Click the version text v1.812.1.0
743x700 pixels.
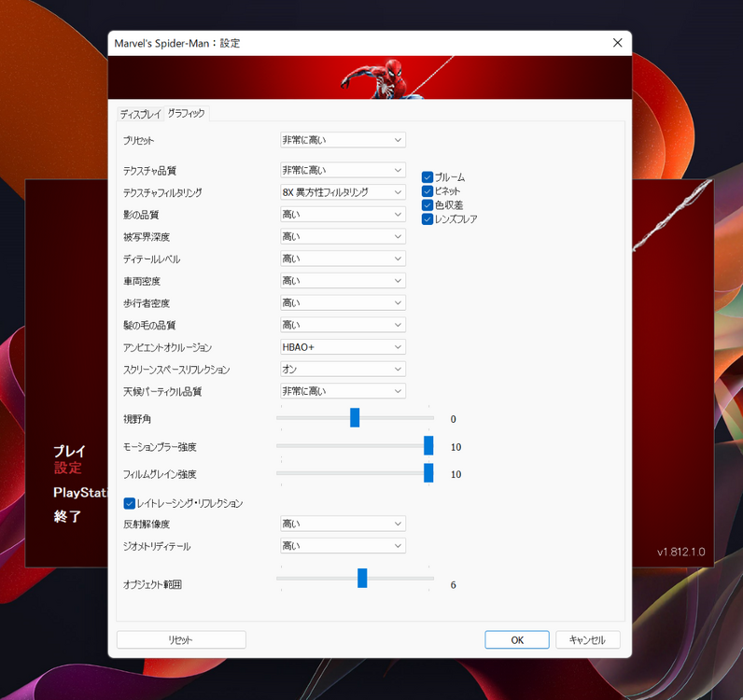[x=680, y=553]
